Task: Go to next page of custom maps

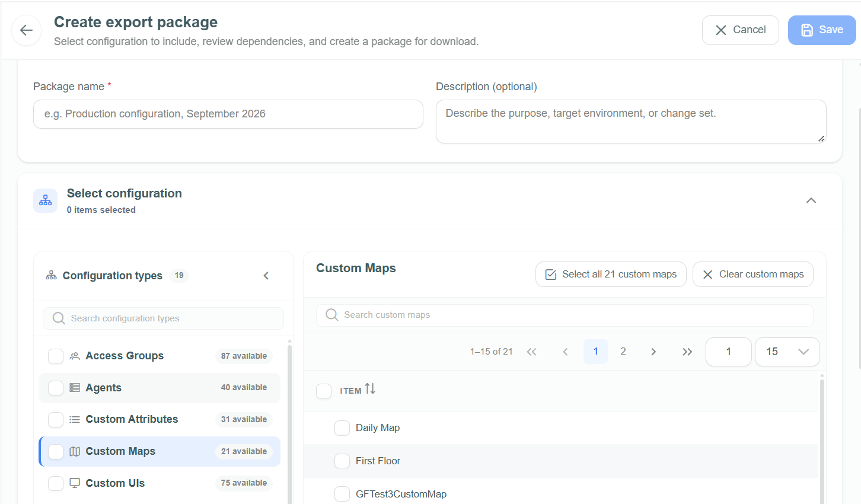Action: tap(653, 352)
